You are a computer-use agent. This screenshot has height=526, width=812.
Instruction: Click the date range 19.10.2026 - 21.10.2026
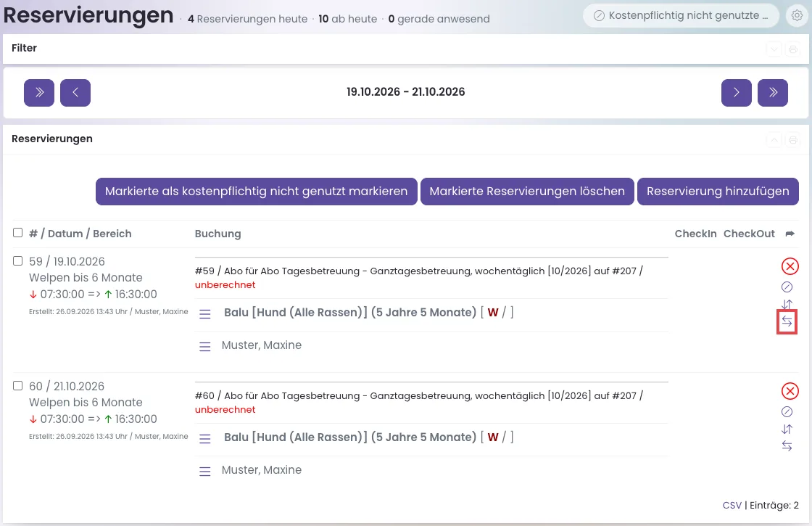pos(405,91)
